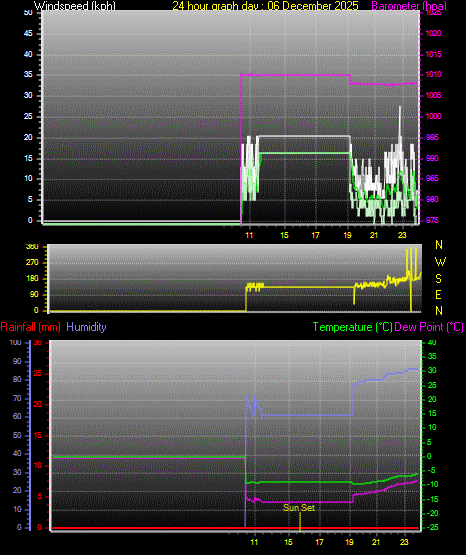Image resolution: width=466 pixels, height=555 pixels.
Task: Click barometer scale value "985"
Action: (x=432, y=178)
